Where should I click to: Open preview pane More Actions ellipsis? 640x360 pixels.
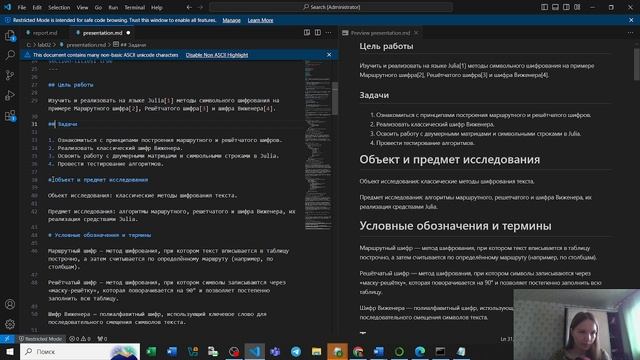631,33
